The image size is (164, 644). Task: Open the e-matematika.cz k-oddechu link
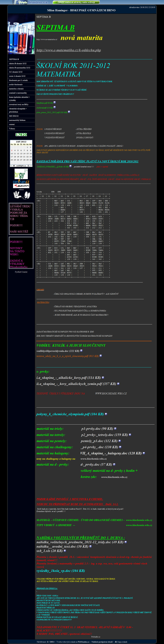[69, 50]
